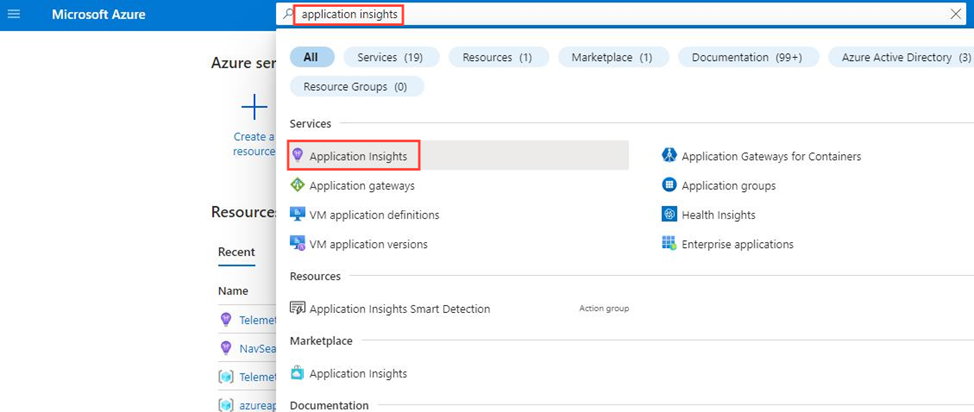
Task: Open Application gateways service
Action: tap(362, 186)
